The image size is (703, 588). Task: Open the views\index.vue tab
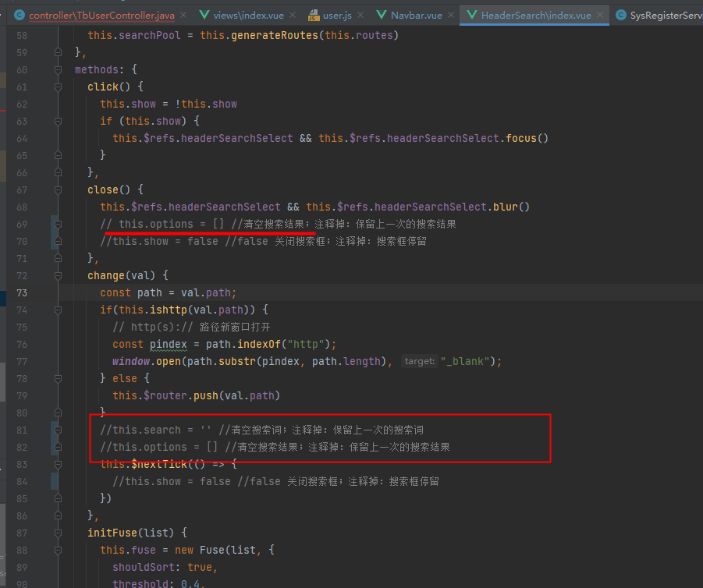248,16
